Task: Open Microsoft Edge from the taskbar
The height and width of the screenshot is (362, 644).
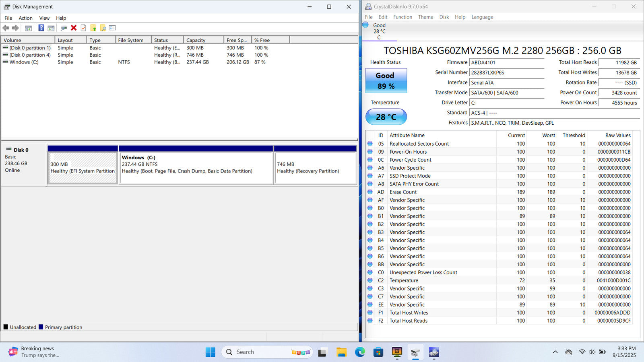Action: (360, 352)
